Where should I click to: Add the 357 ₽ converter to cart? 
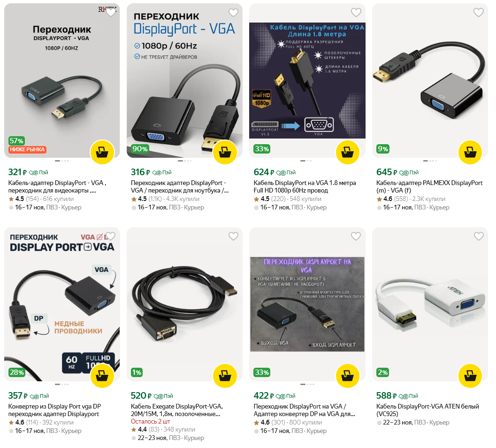tap(102, 376)
